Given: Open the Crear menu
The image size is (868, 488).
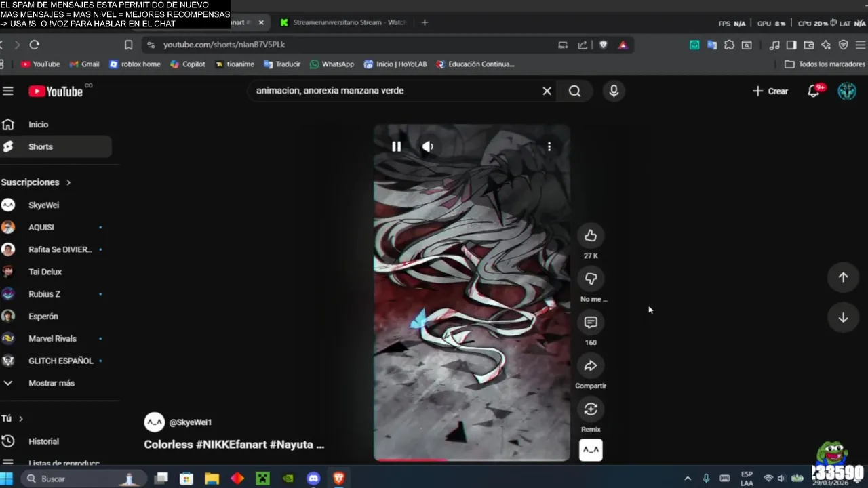Looking at the screenshot, I should point(770,91).
